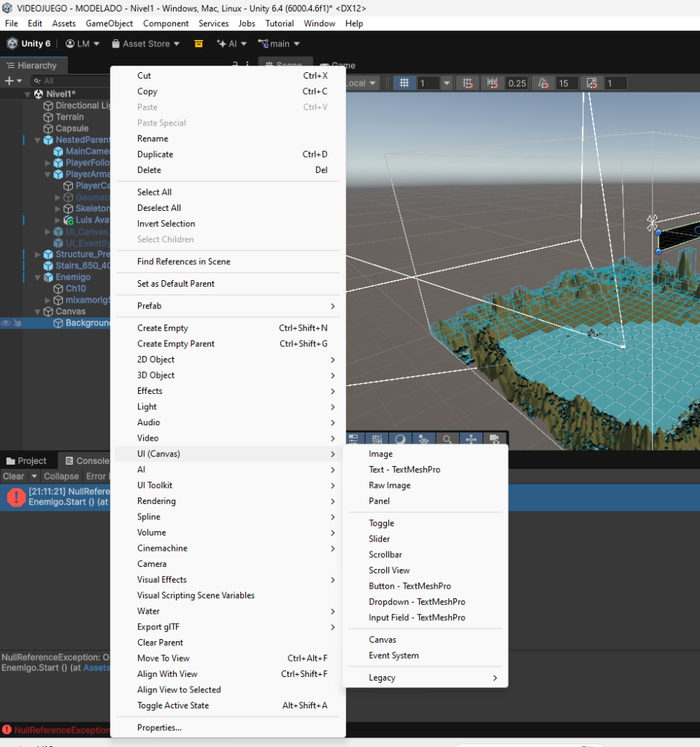This screenshot has width=700, height=747.
Task: Toggle scene lighting sphere icon
Action: pyautogui.click(x=401, y=438)
